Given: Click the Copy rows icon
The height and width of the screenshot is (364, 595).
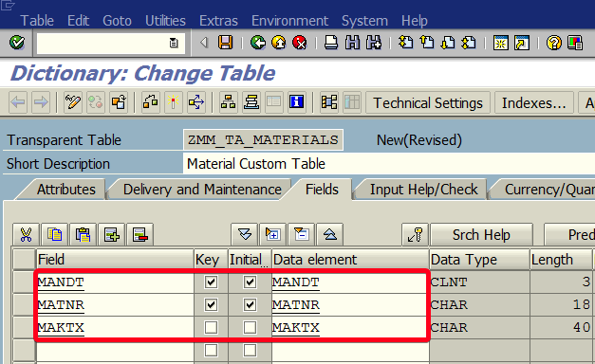Looking at the screenshot, I should [x=55, y=235].
